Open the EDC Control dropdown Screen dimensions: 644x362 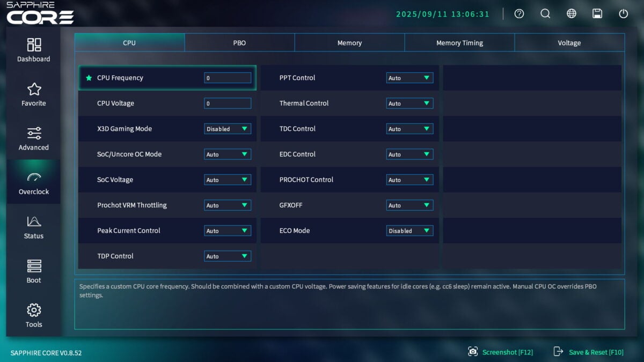click(409, 154)
